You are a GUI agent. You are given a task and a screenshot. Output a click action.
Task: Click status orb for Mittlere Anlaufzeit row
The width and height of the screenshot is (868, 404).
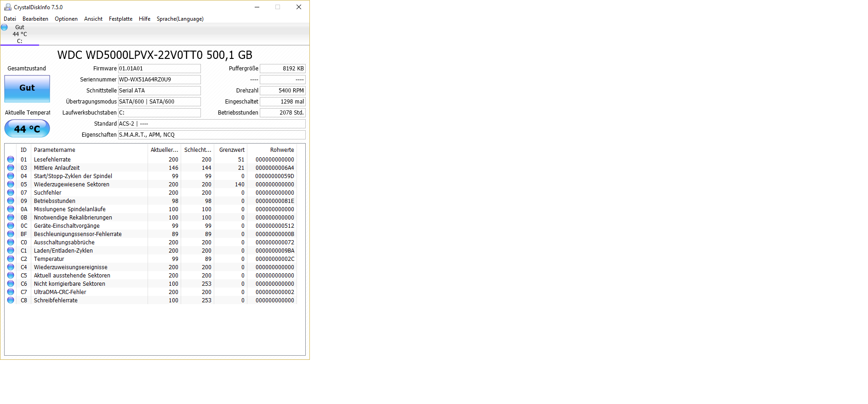point(11,167)
